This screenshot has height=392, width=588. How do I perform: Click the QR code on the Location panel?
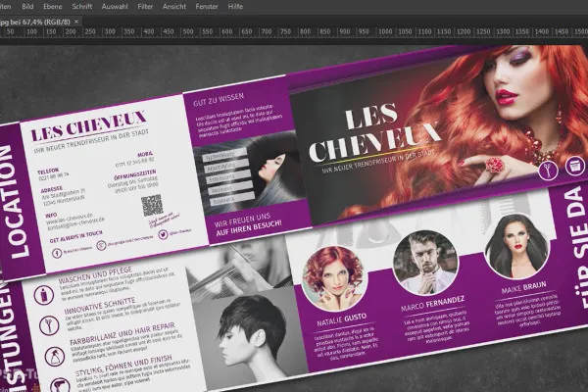(x=152, y=205)
